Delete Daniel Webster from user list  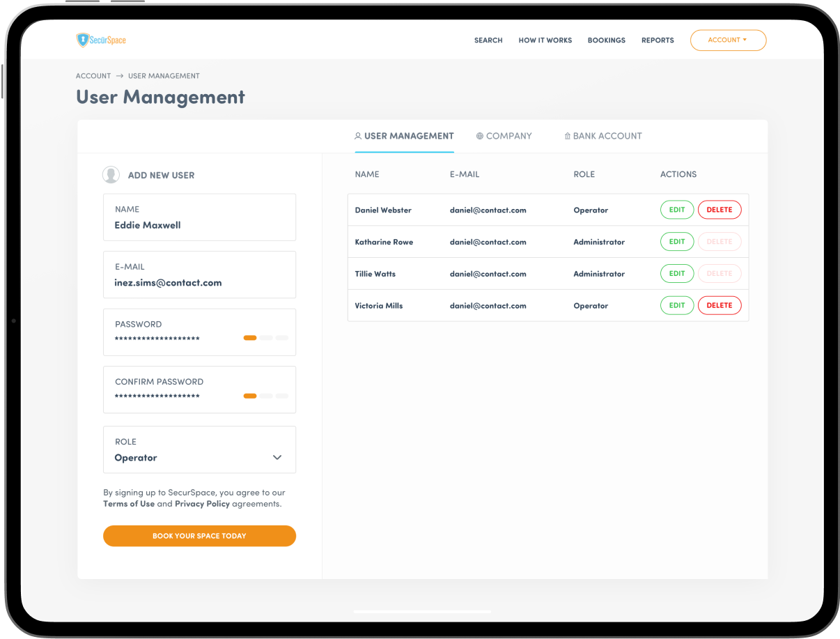click(x=720, y=210)
